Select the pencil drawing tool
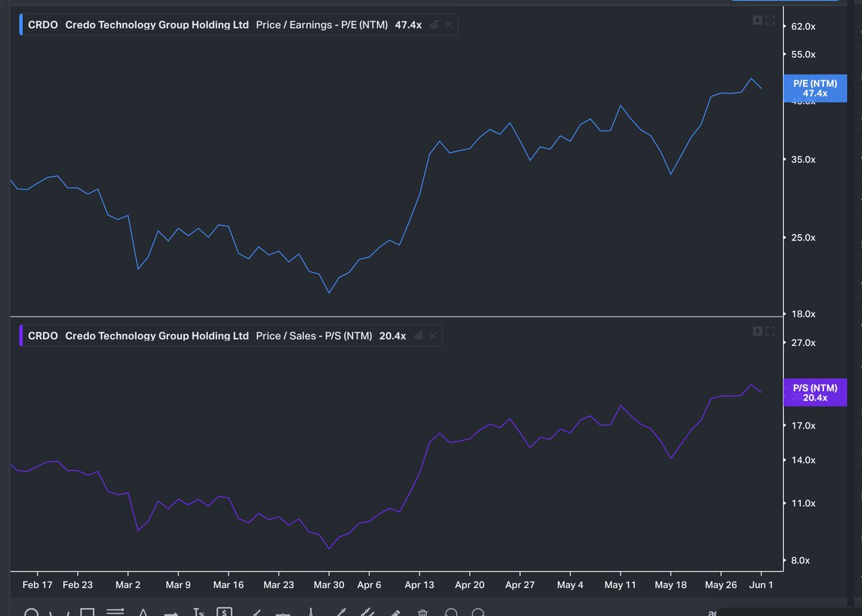 pos(394,613)
